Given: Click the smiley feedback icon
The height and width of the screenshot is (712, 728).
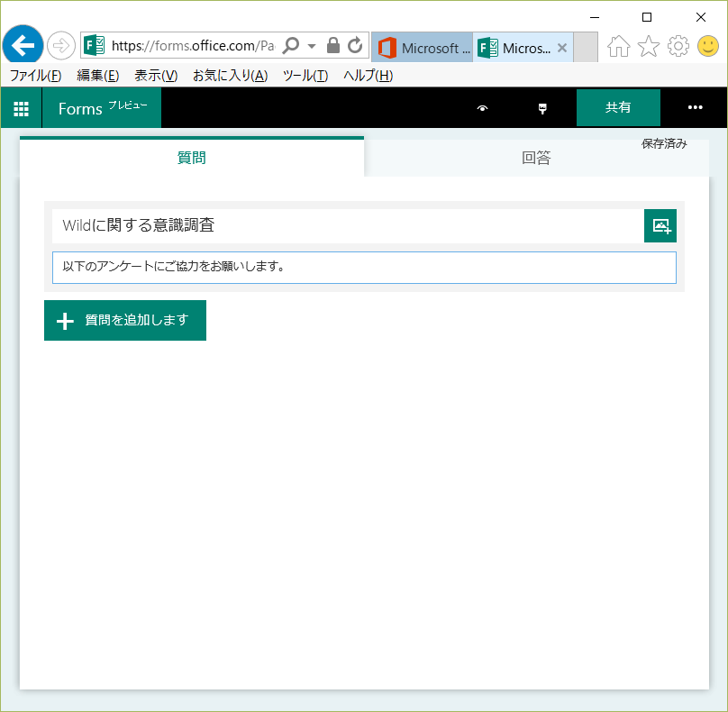Looking at the screenshot, I should (x=708, y=47).
